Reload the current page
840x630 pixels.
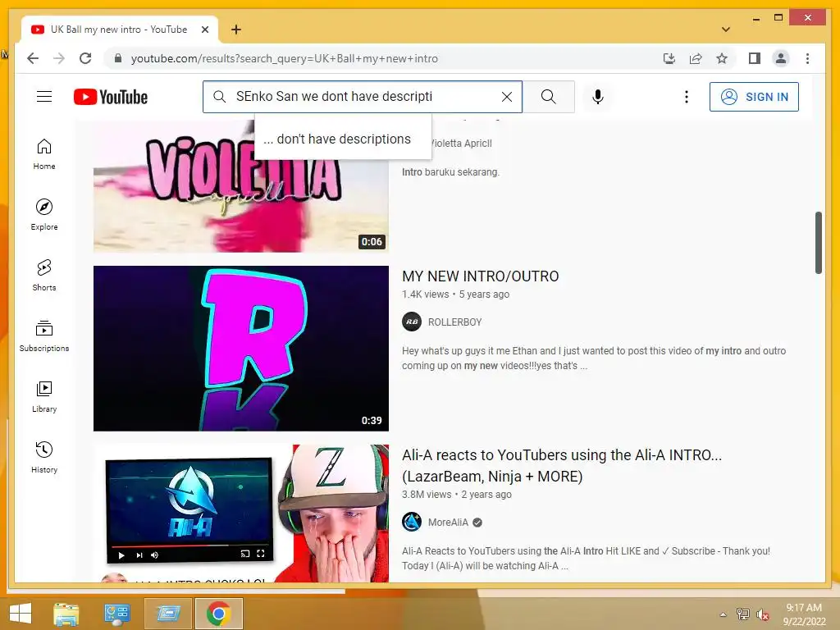pyautogui.click(x=85, y=58)
